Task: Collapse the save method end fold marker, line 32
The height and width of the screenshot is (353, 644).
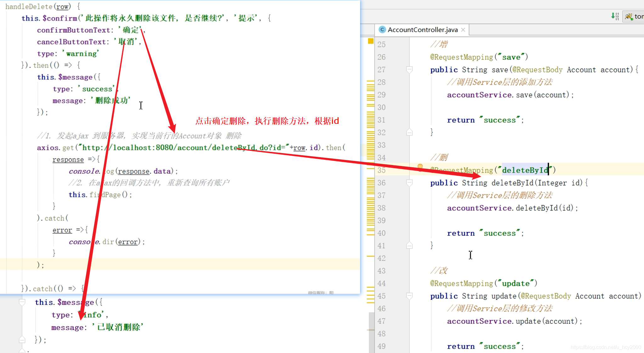Action: click(x=409, y=132)
